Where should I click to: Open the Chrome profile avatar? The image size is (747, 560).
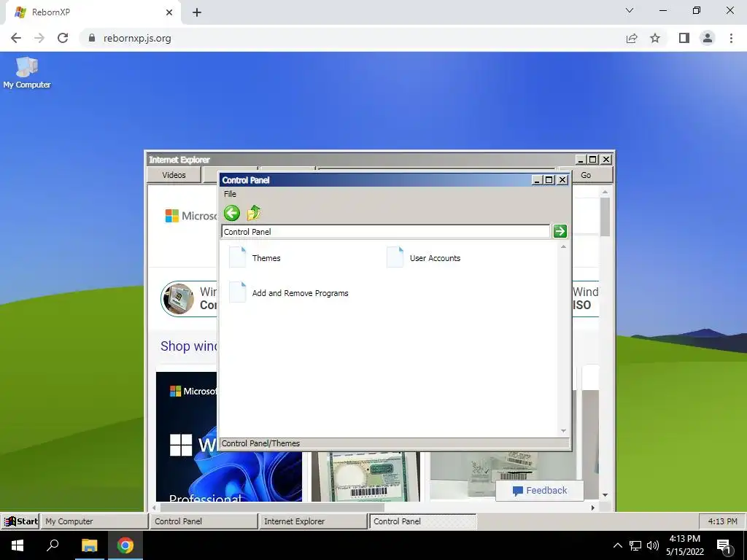(x=708, y=38)
